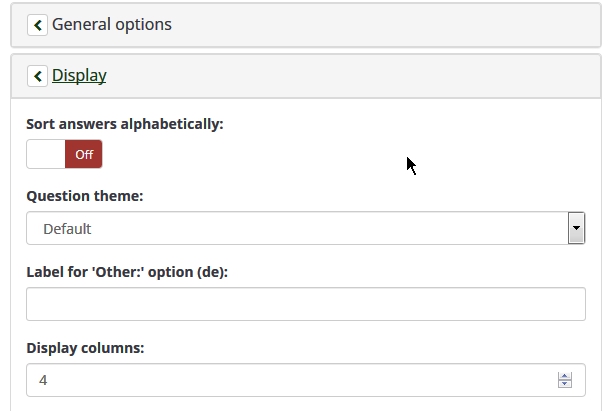Click the 'Question theme:' label
Image resolution: width=615 pixels, height=411 pixels.
pyautogui.click(x=85, y=196)
